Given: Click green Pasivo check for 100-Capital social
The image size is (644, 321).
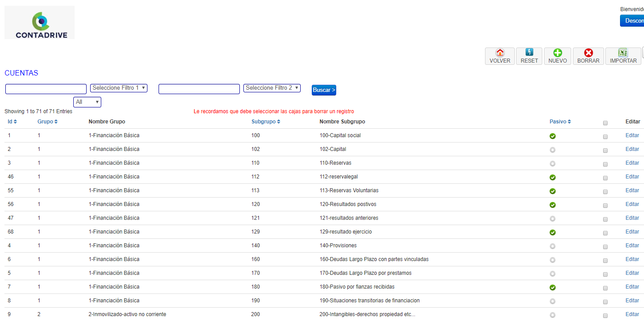Looking at the screenshot, I should (553, 136).
